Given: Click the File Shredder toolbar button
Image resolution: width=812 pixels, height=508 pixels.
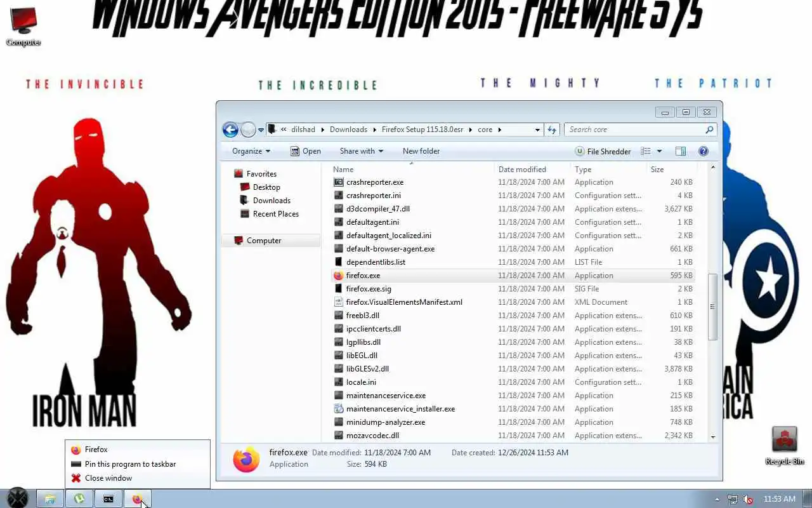Looking at the screenshot, I should pyautogui.click(x=603, y=151).
